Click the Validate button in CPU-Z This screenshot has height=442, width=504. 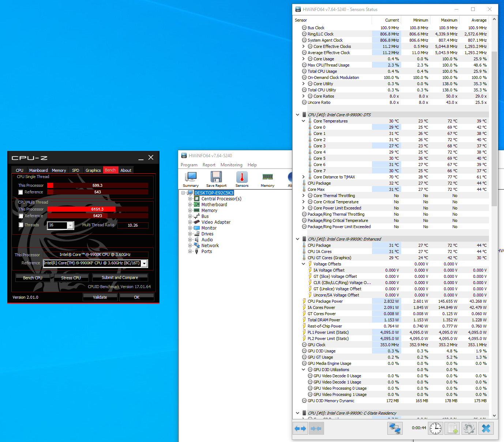[100, 297]
